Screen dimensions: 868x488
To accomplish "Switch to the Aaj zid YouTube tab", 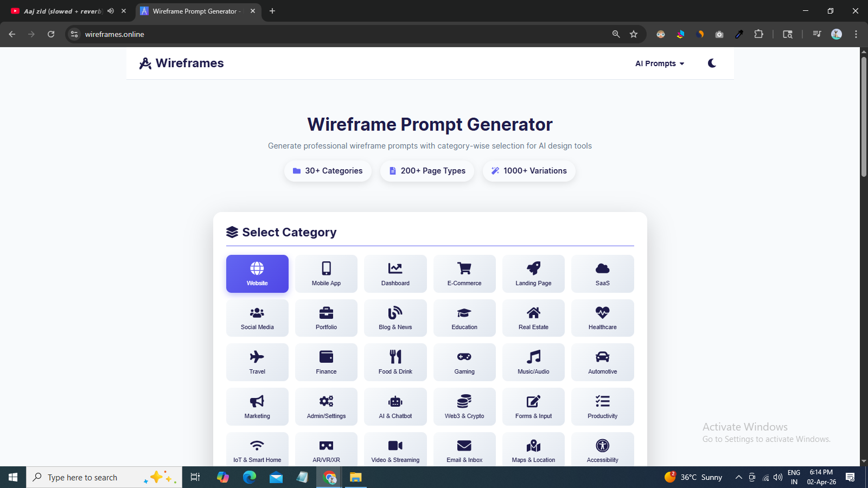I will [x=60, y=11].
